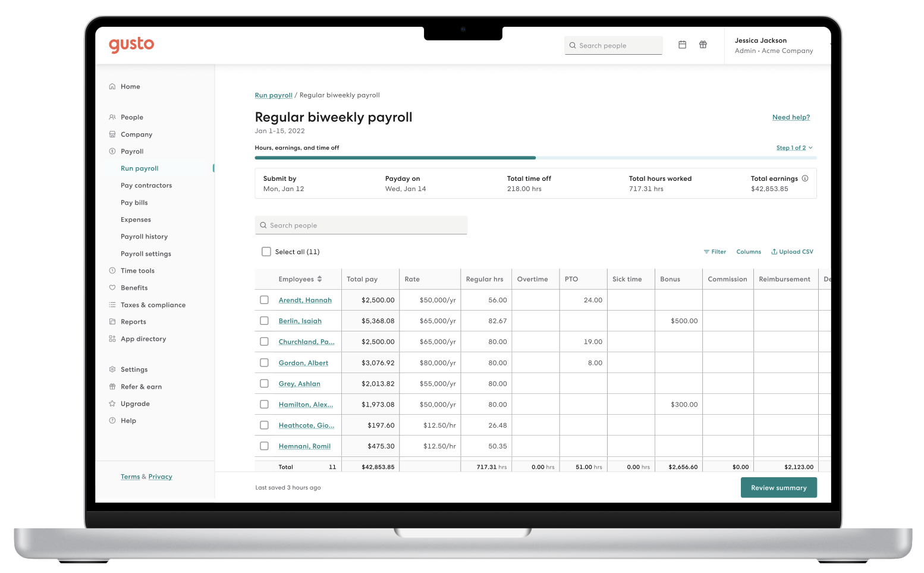The width and height of the screenshot is (924, 573).
Task: Check the Select all (11) checkbox
Action: [x=266, y=251]
